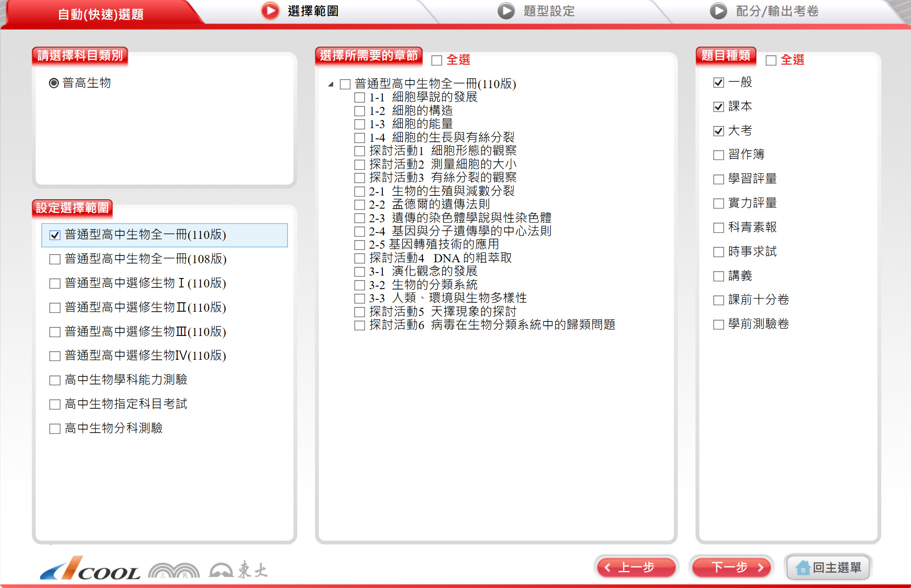Click the gray play icon beside 題型設定
Image resolution: width=911 pixels, height=588 pixels.
pyautogui.click(x=506, y=11)
